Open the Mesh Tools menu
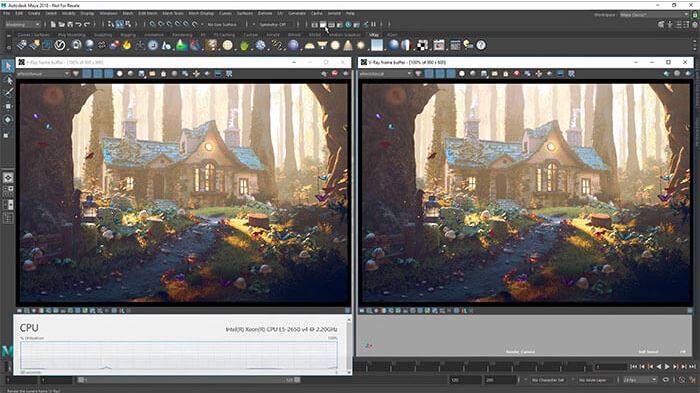 click(173, 13)
